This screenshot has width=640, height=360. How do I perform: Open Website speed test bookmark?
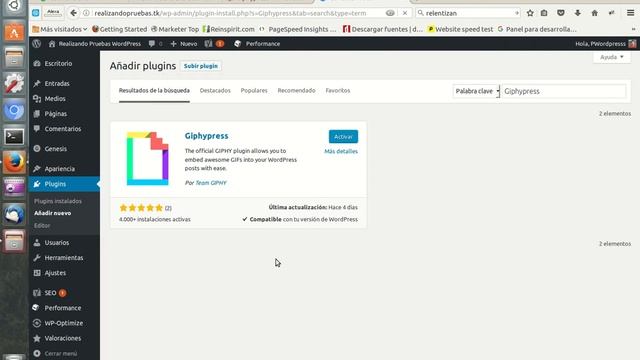(460, 29)
